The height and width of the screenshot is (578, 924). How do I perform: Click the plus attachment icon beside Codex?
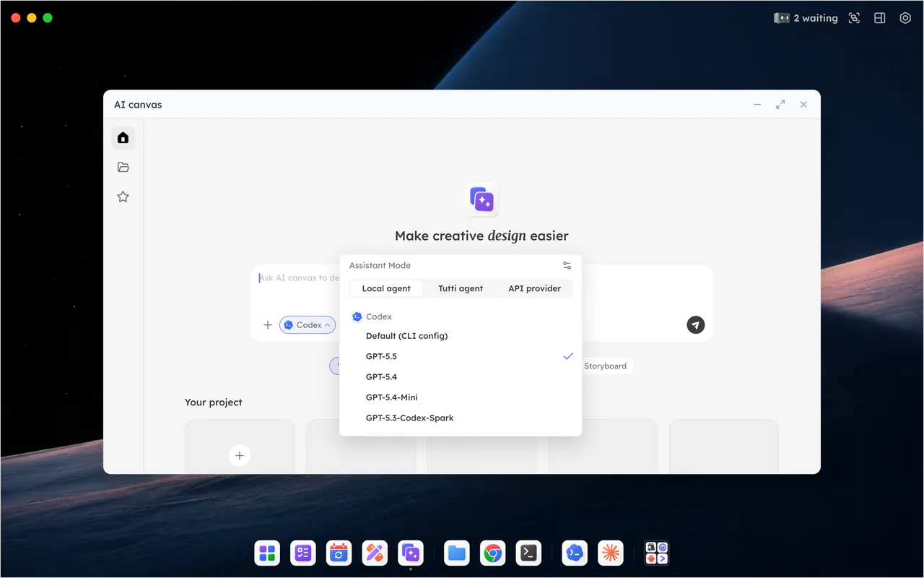point(268,325)
